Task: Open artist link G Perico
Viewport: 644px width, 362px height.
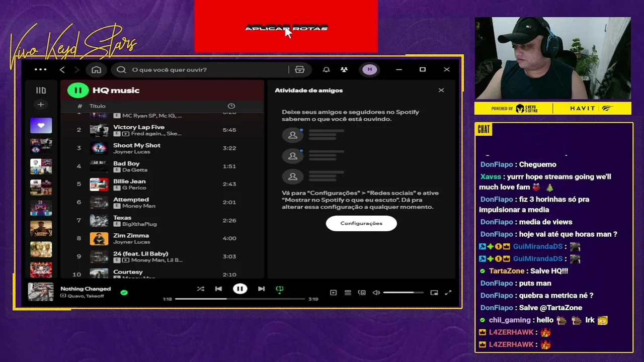Action: pyautogui.click(x=134, y=188)
